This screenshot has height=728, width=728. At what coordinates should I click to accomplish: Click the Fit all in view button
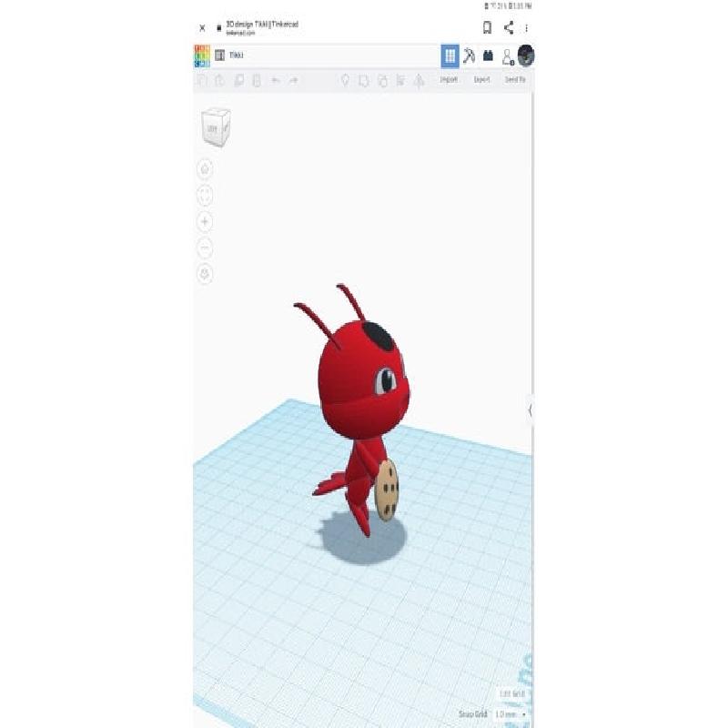[206, 196]
